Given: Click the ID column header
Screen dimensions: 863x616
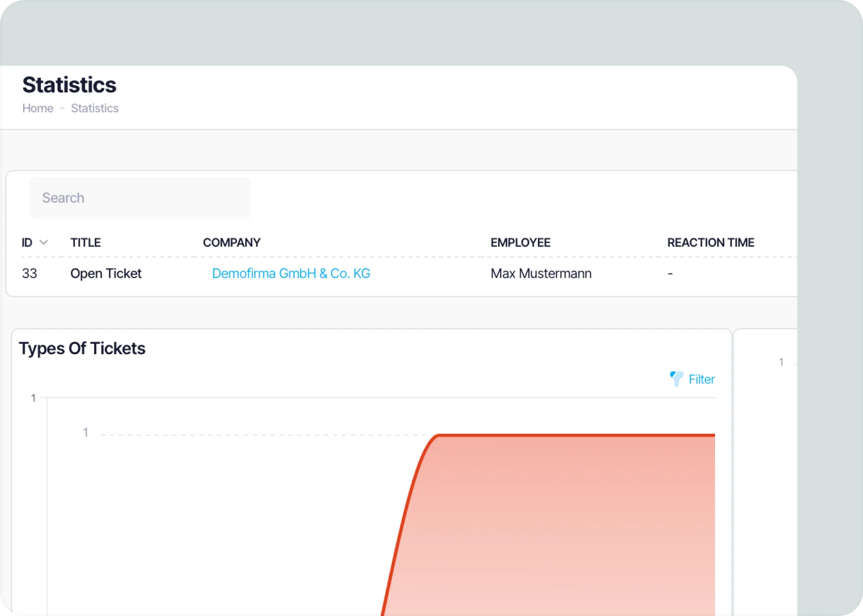Looking at the screenshot, I should (27, 242).
